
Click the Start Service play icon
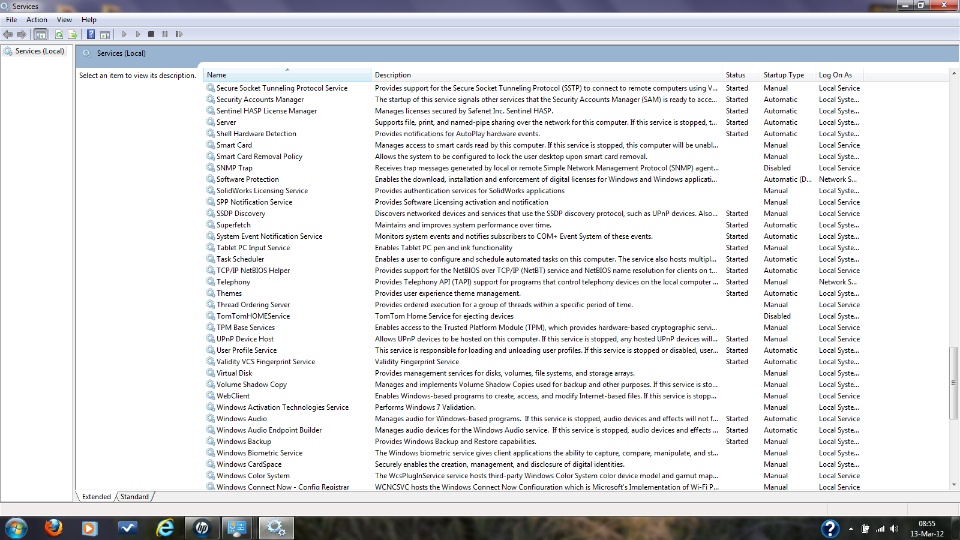tap(124, 34)
